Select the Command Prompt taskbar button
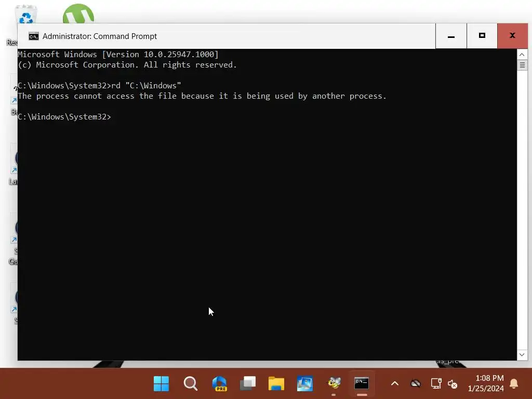Screen dimensions: 532x399 pos(362,383)
